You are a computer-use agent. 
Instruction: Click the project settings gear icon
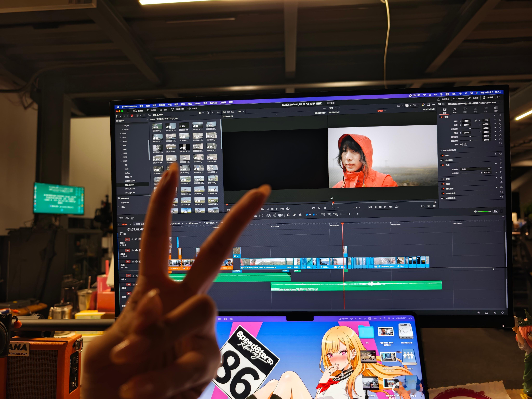502,313
